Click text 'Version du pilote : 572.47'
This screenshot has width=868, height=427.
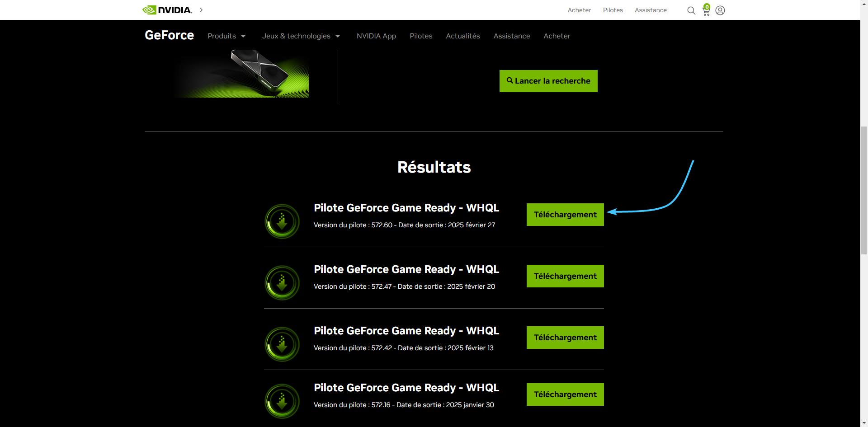pos(353,286)
